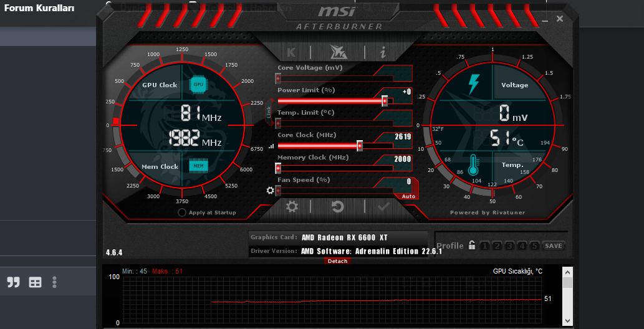The height and width of the screenshot is (329, 644).
Task: Click the table icon in forum editor
Action: [x=35, y=282]
